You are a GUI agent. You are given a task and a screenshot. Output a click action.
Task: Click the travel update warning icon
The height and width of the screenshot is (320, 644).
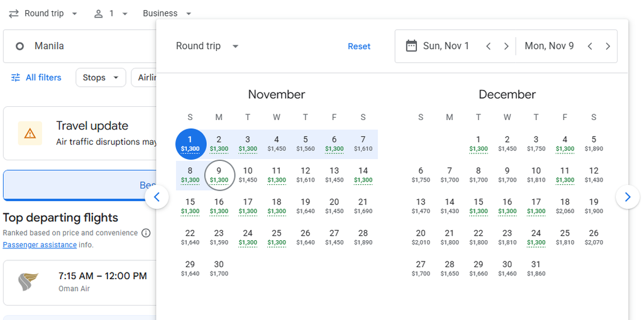click(30, 133)
